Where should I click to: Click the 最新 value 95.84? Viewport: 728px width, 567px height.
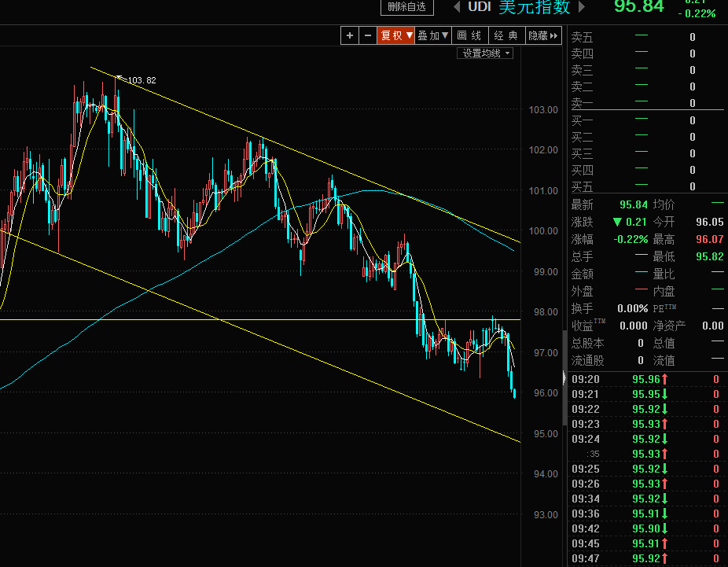tap(634, 204)
